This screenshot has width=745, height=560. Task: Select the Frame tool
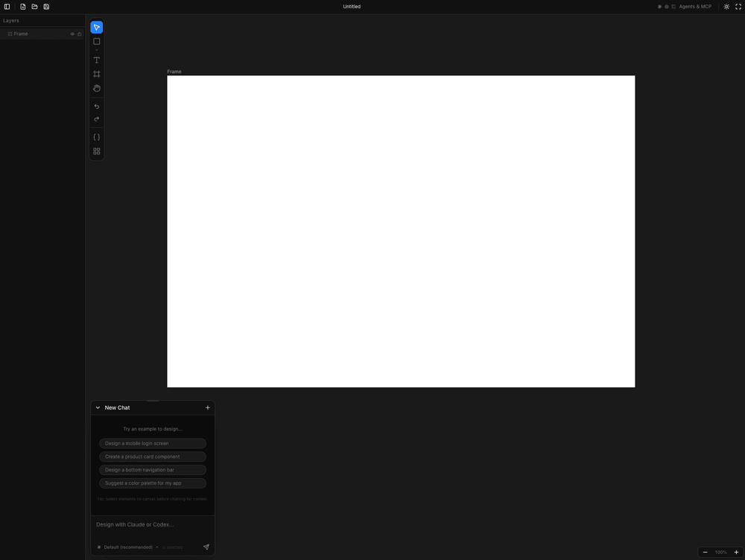(x=96, y=74)
